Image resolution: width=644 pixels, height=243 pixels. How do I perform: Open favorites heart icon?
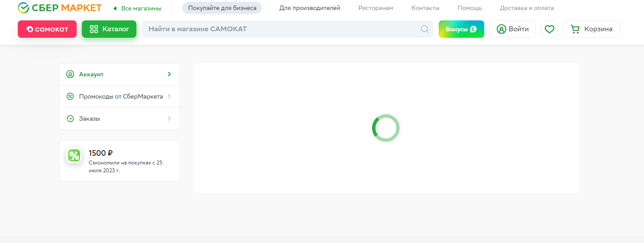(550, 29)
